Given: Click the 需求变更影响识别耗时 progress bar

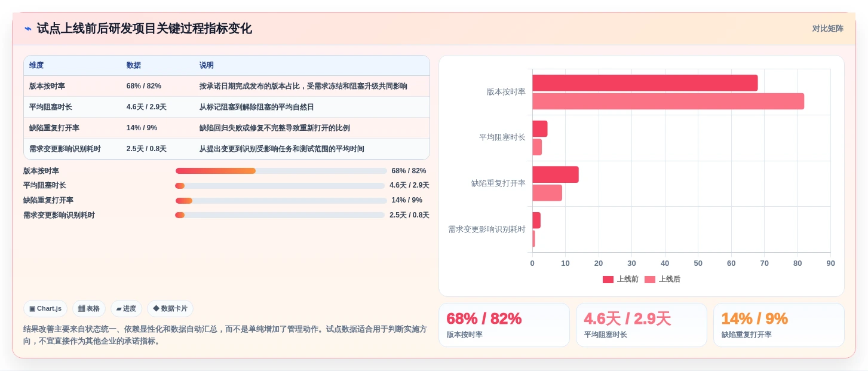Looking at the screenshot, I should point(280,215).
